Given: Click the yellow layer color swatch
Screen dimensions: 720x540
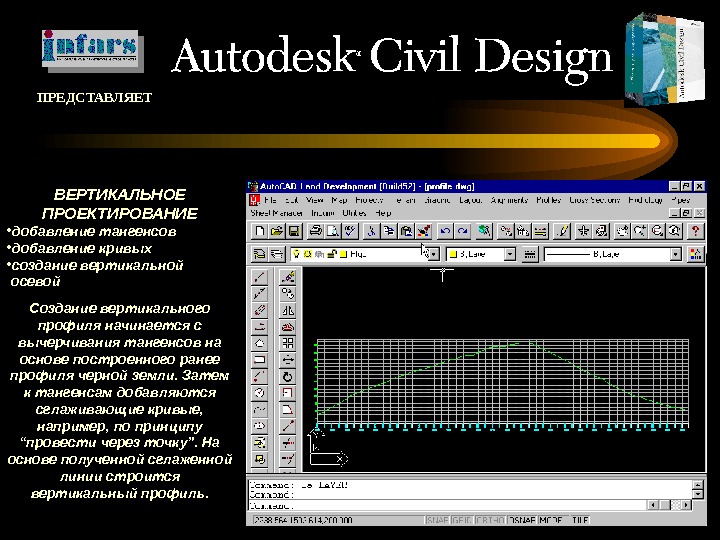Looking at the screenshot, I should [x=343, y=254].
